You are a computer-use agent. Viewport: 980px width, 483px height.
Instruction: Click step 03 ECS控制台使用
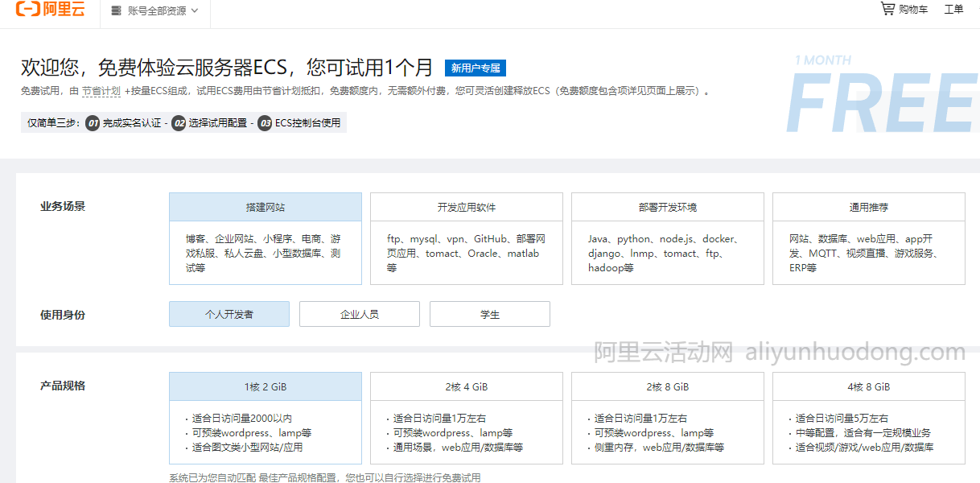pos(299,123)
